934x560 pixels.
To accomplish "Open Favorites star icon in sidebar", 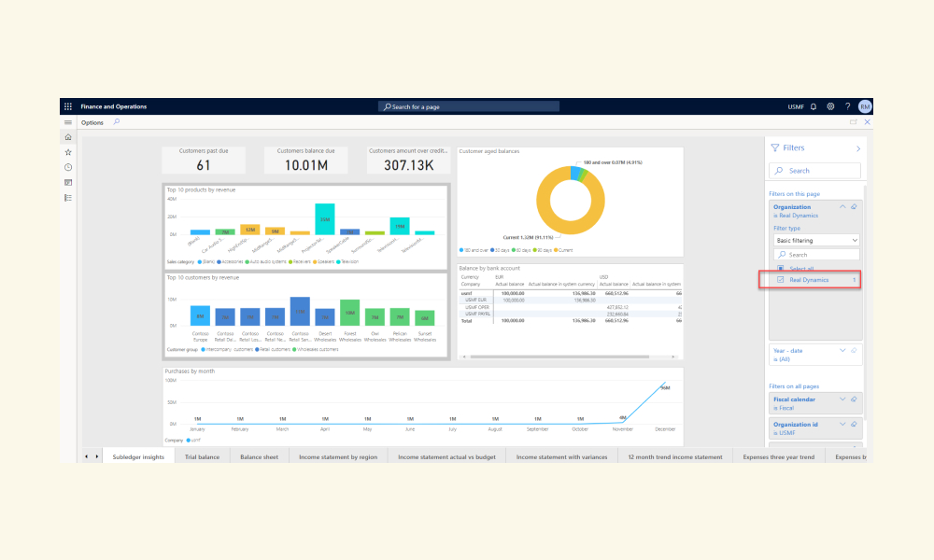I will [68, 152].
